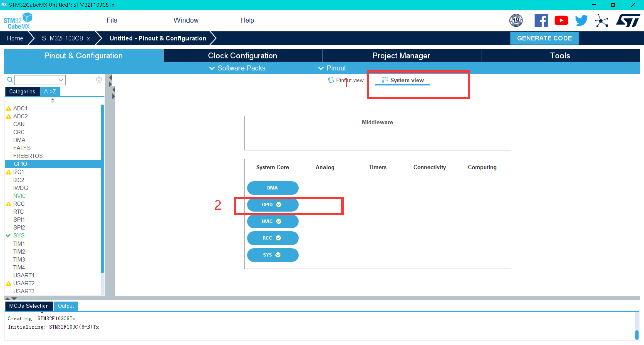Switch to Clock Configuration tab
The image size is (644, 345).
click(243, 56)
